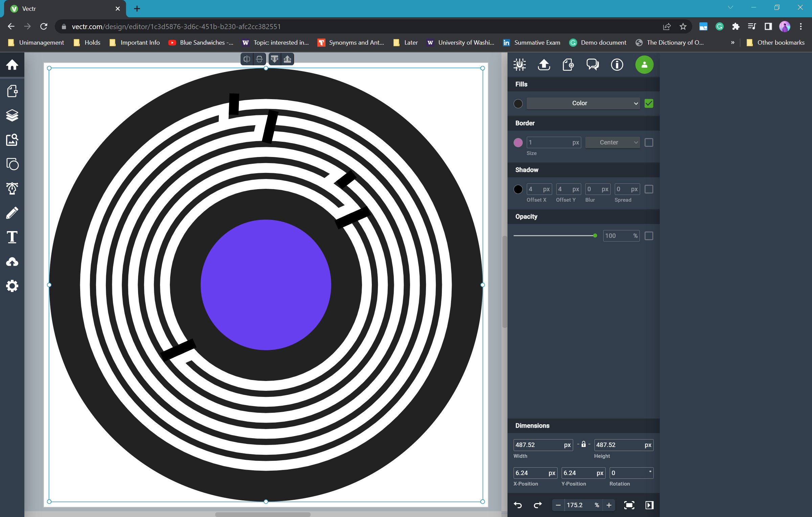Screen dimensions: 812x517
Task: Collapse the right properties panel
Action: coord(649,505)
